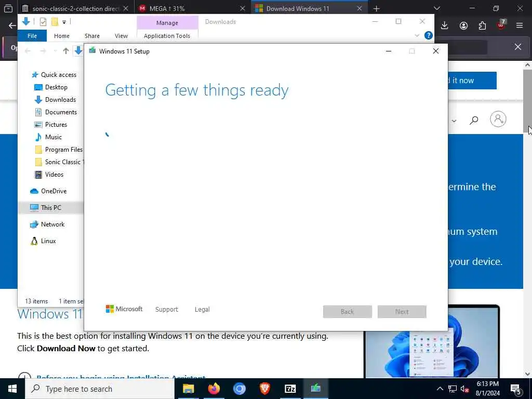Open the notification center icon
Viewport: 532px width, 399px height.
click(516, 389)
